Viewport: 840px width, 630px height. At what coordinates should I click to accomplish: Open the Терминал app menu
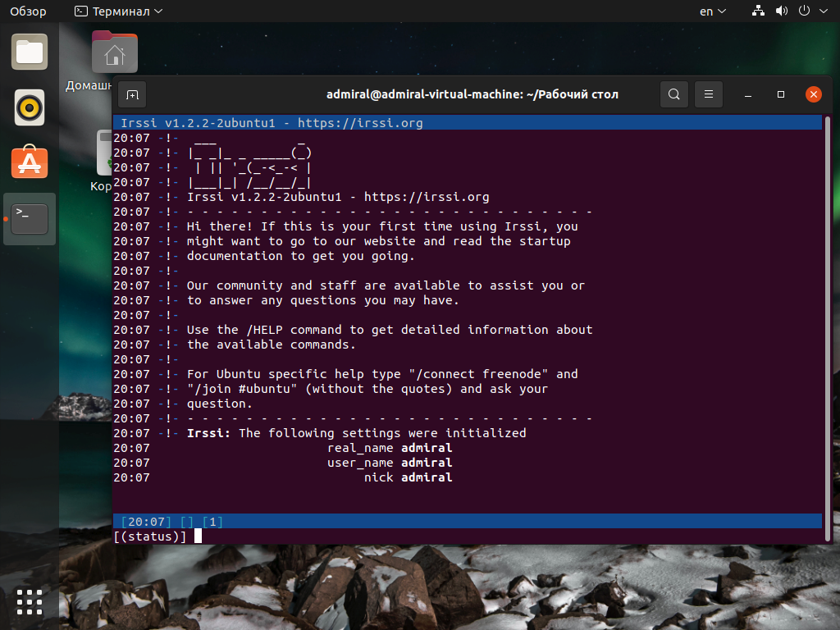118,11
